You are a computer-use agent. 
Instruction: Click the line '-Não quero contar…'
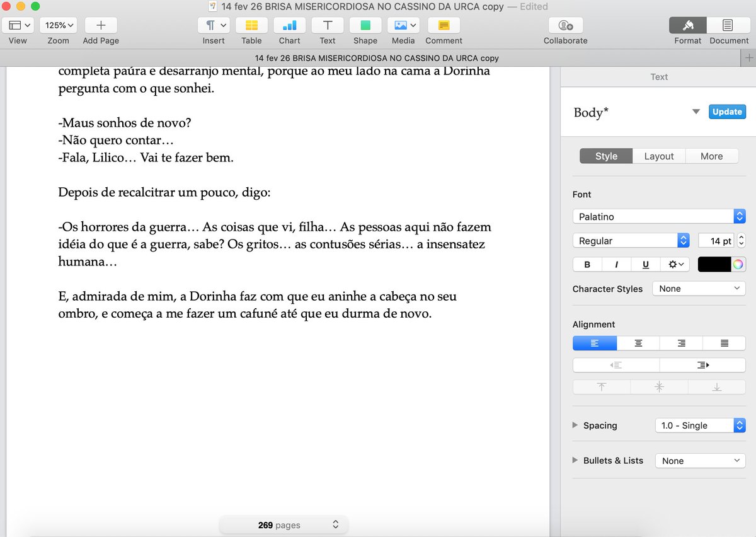[x=115, y=140]
